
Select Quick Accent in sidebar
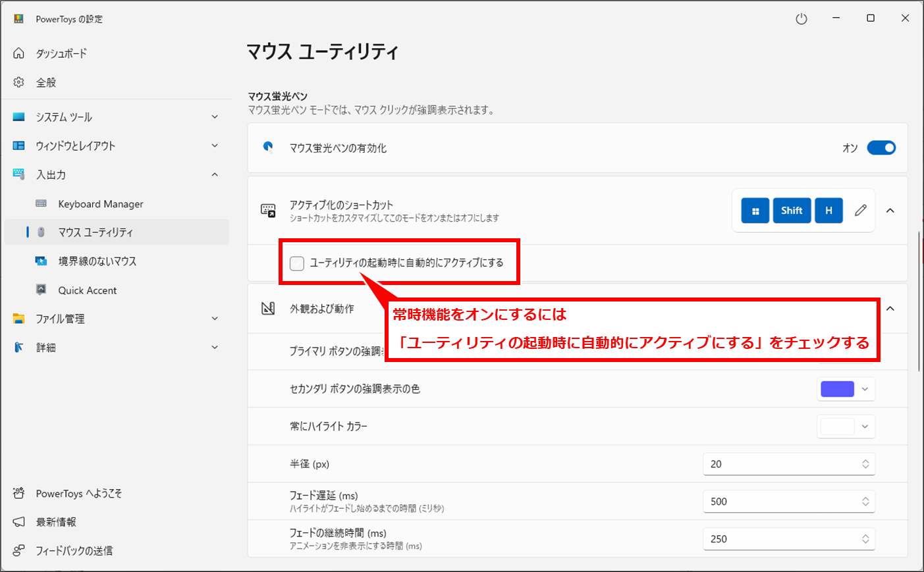click(x=116, y=290)
